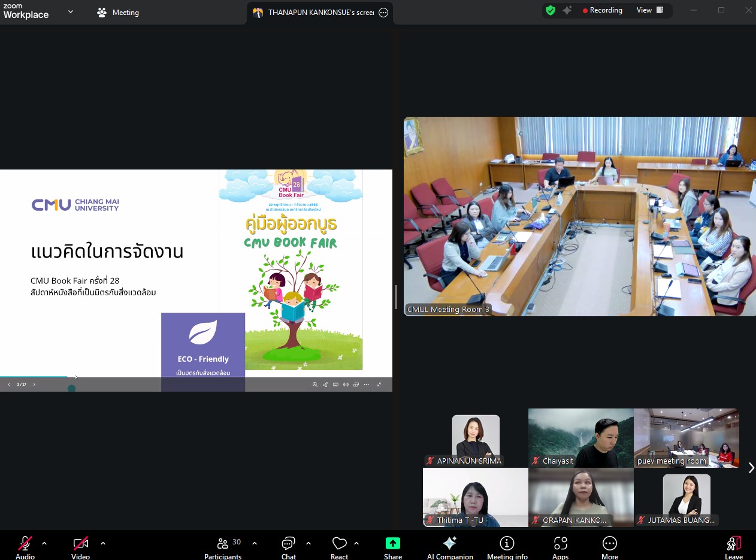This screenshot has height=560, width=756.
Task: Click the pop-out window icon on slide toolbar
Action: 356,385
